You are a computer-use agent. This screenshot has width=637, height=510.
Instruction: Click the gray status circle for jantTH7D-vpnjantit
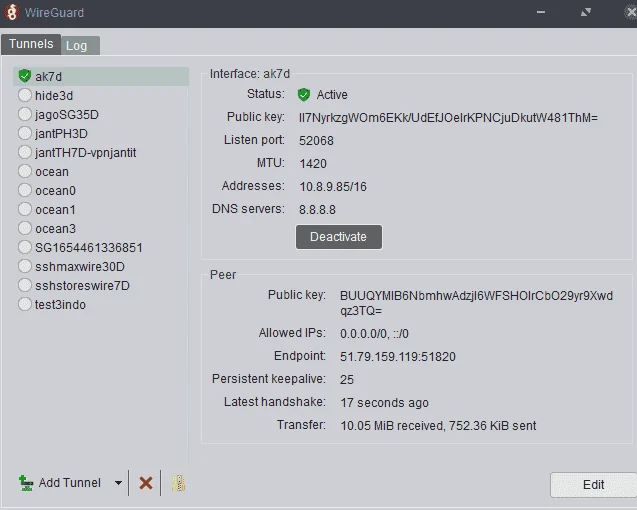click(x=25, y=152)
